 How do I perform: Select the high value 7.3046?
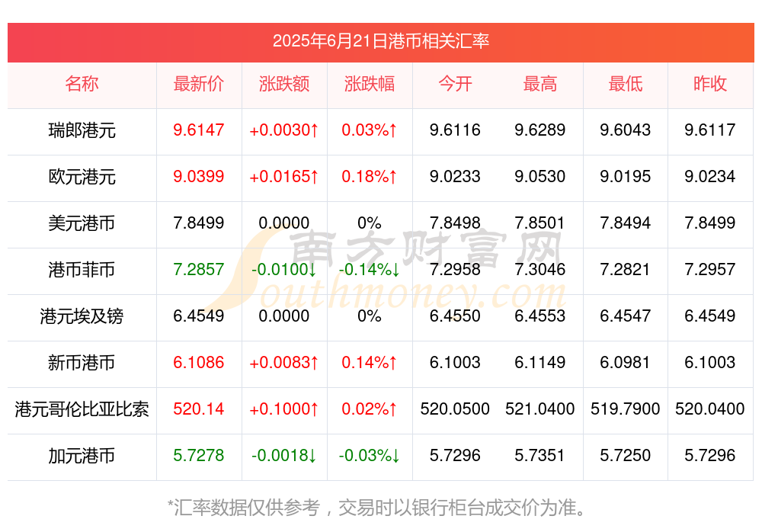540,269
